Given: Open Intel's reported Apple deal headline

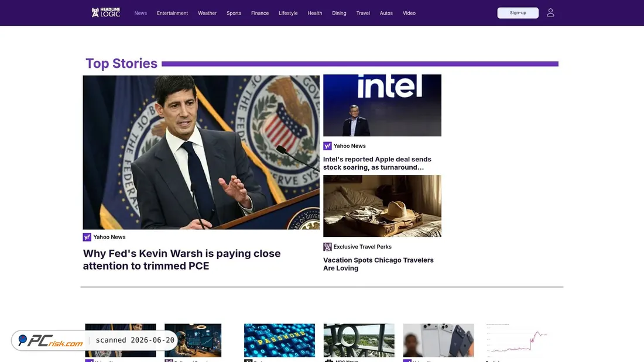Looking at the screenshot, I should click(377, 163).
